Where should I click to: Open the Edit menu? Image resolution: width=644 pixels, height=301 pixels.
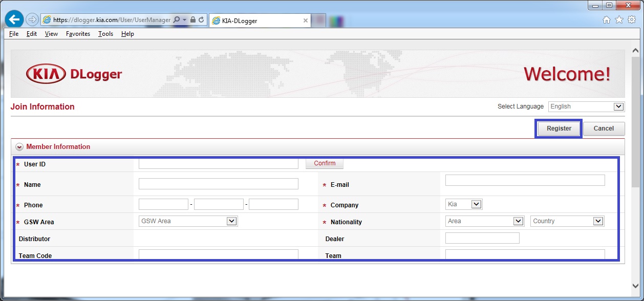(x=32, y=34)
